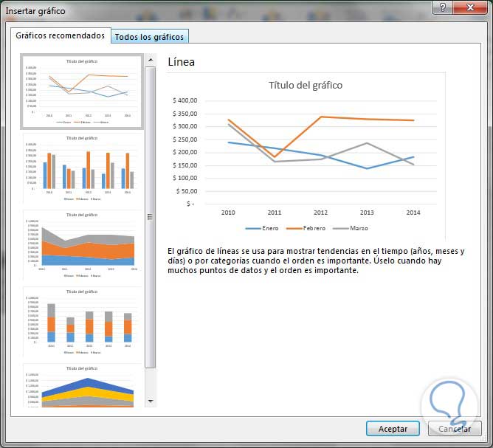Open the Gráficos recomendados tab
This screenshot has width=493, height=448.
[x=61, y=35]
